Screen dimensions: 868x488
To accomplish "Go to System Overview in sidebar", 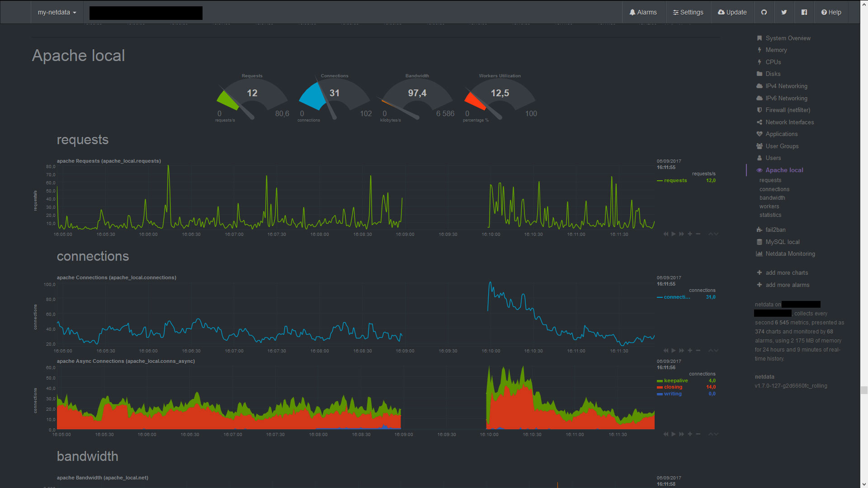I will click(x=788, y=38).
